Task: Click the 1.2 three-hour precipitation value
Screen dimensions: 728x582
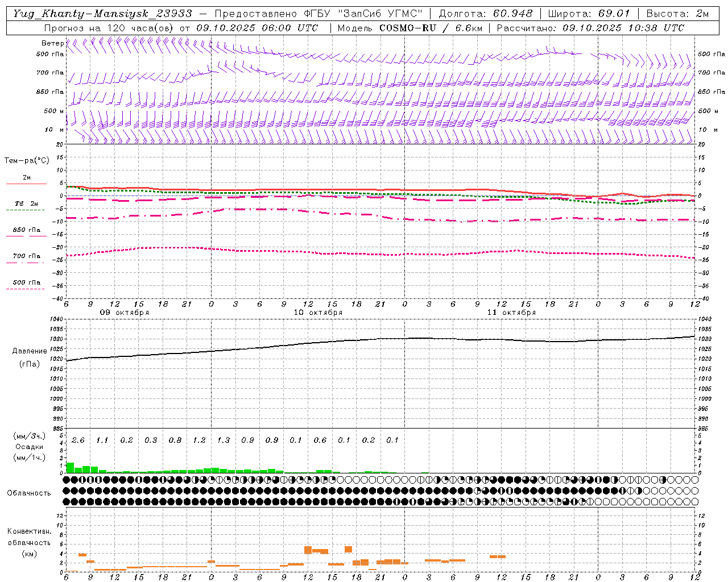Action: (199, 440)
